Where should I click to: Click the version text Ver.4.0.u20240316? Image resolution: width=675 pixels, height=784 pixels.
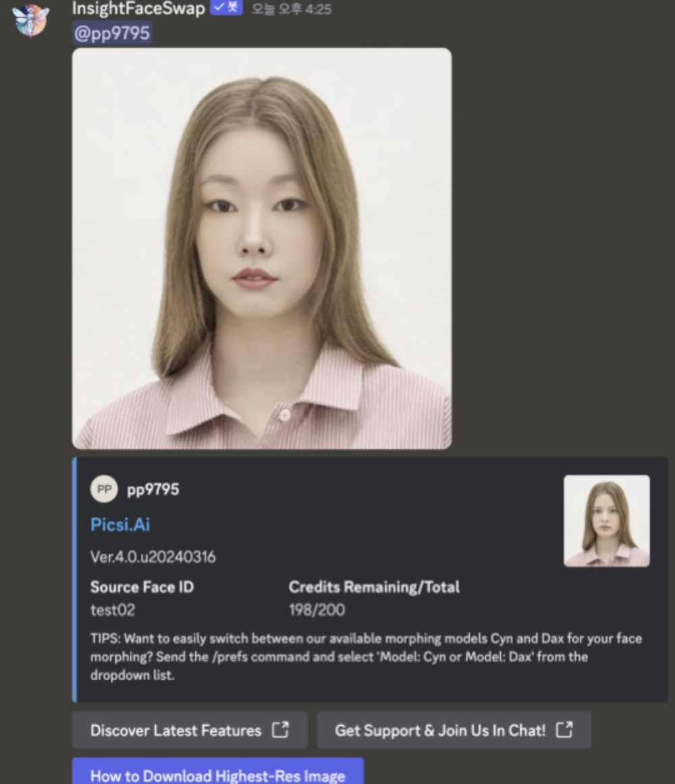point(153,557)
